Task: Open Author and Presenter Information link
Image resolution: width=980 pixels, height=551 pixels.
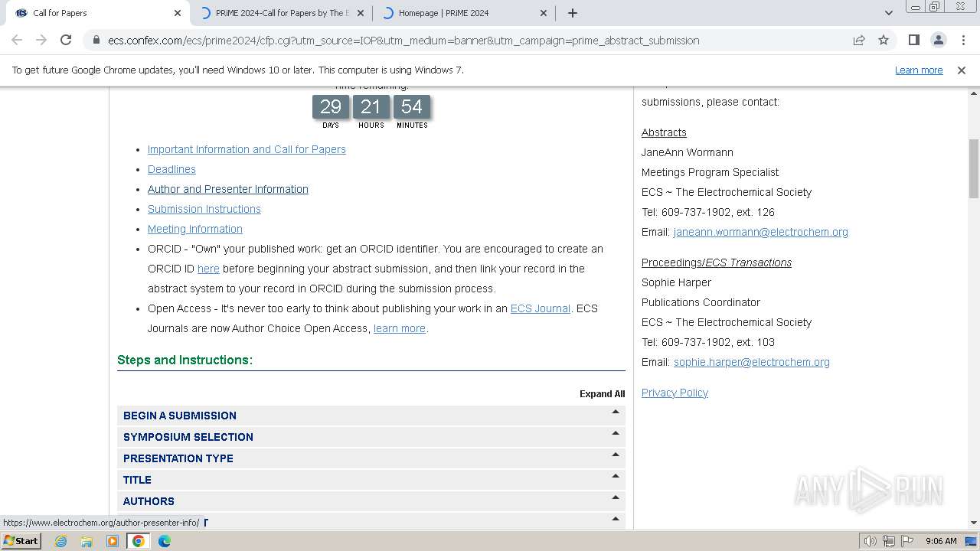Action: (228, 189)
